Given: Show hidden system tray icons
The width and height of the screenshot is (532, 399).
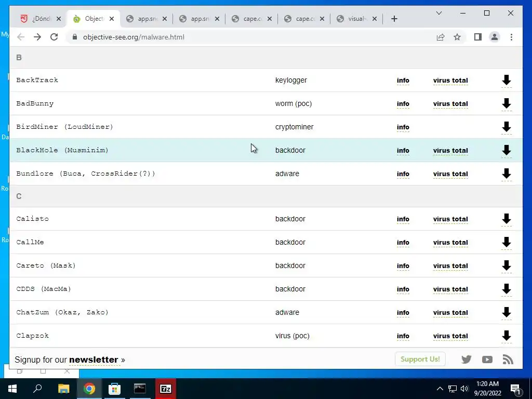Looking at the screenshot, I should pos(440,389).
